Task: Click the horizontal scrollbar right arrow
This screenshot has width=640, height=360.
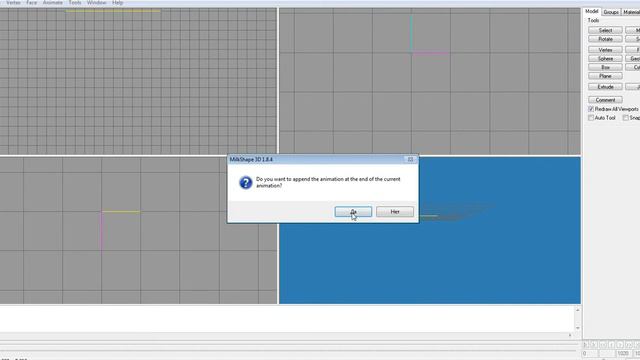Action: tap(570, 335)
